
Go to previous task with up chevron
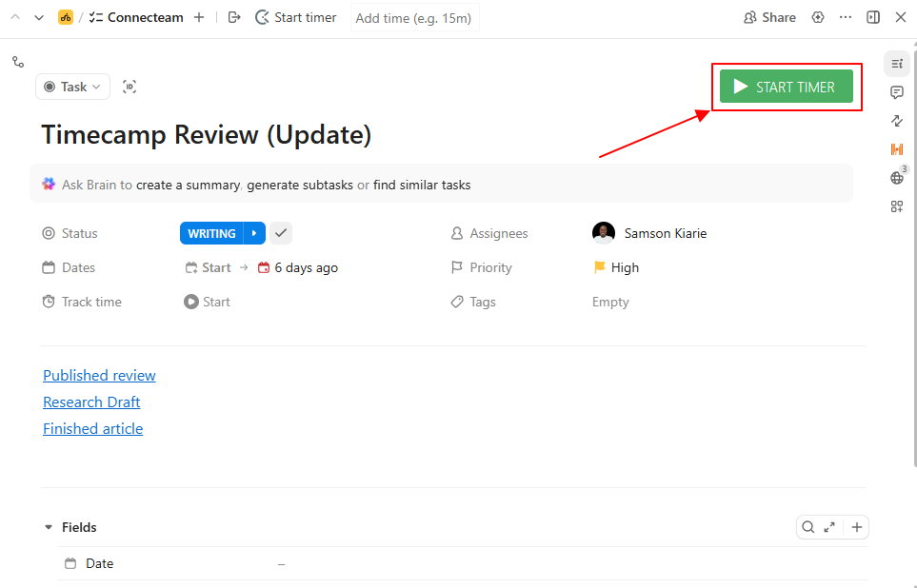(x=16, y=17)
